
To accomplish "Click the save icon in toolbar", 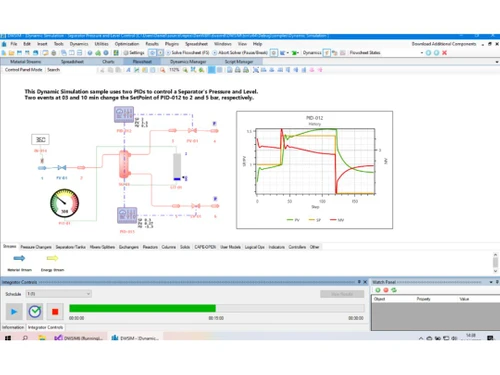I will tap(19, 53).
